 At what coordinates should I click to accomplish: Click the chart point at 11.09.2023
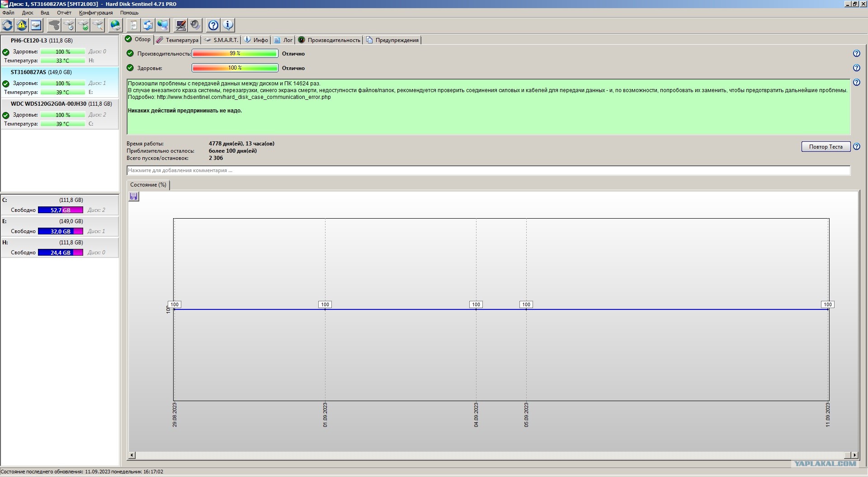(x=828, y=309)
